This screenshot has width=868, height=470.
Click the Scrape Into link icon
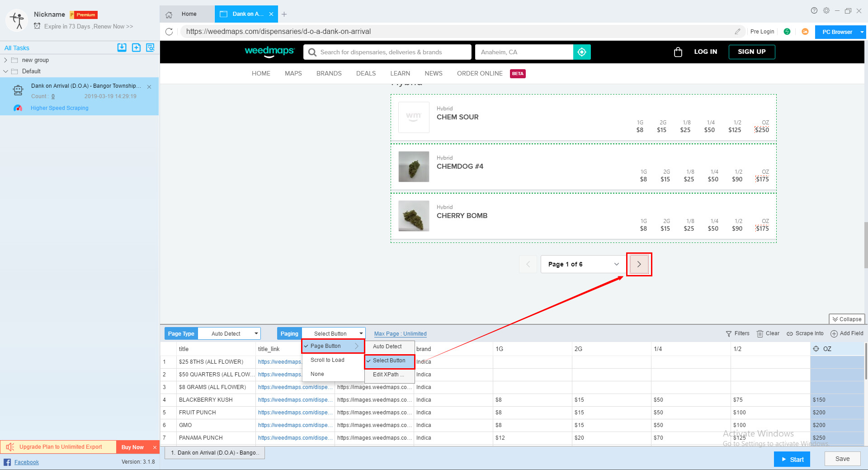(790, 334)
